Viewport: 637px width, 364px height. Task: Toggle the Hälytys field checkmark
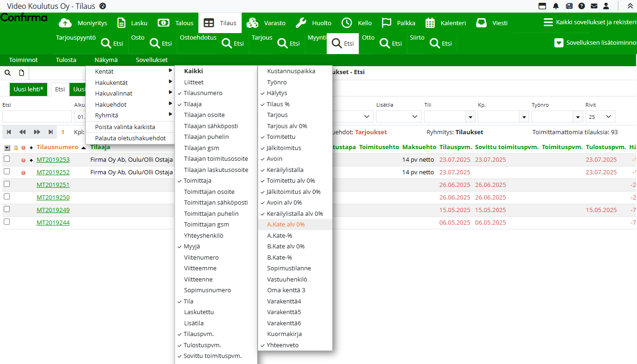point(277,93)
